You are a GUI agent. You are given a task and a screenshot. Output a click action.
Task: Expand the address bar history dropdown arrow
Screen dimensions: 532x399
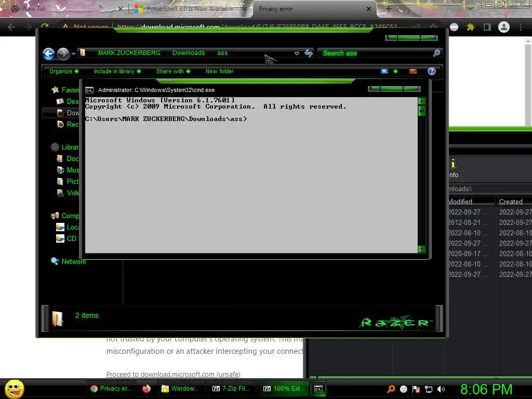tap(297, 54)
